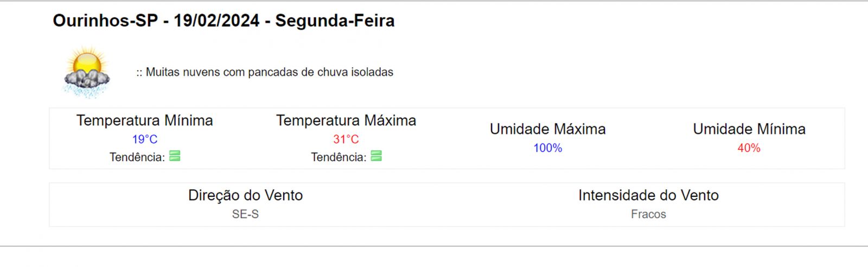
Task: Click the Temperatura Mínima label
Action: point(145,120)
